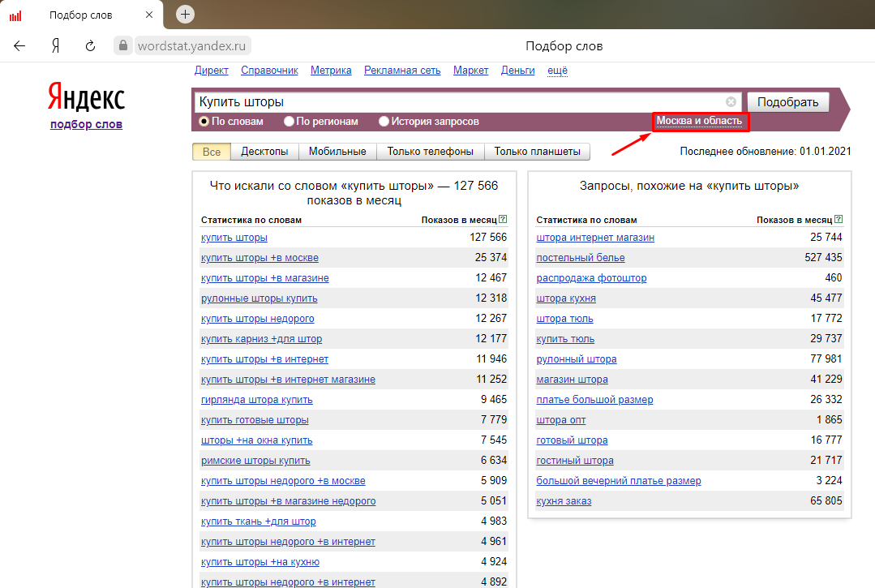Open the Деньги link
Screen dimensions: 875x588
tap(518, 71)
